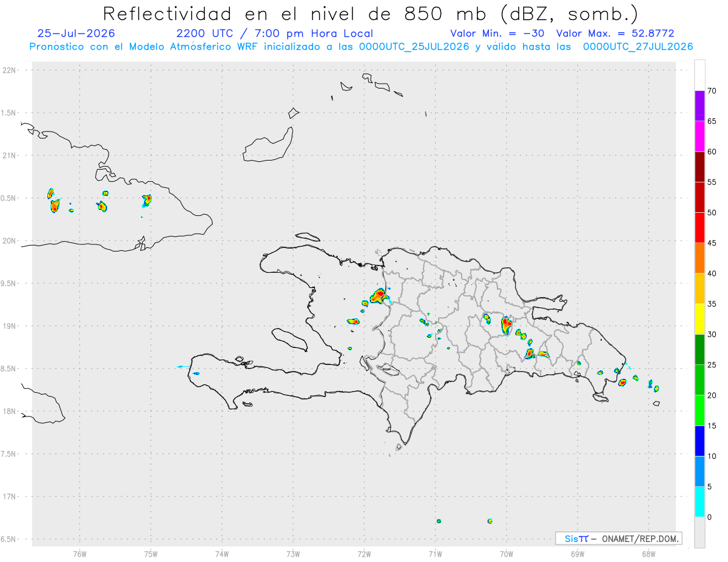Click the cyan 0–5 dBZ legend band

[699, 502]
